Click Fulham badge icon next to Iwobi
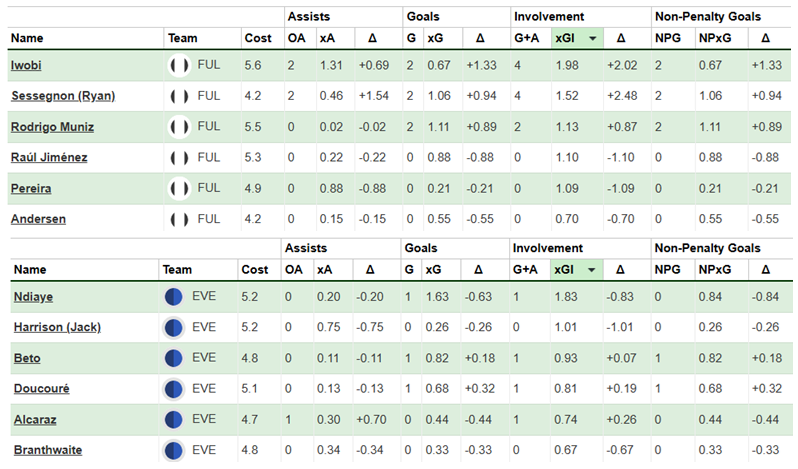The width and height of the screenshot is (798, 469). coord(179,66)
